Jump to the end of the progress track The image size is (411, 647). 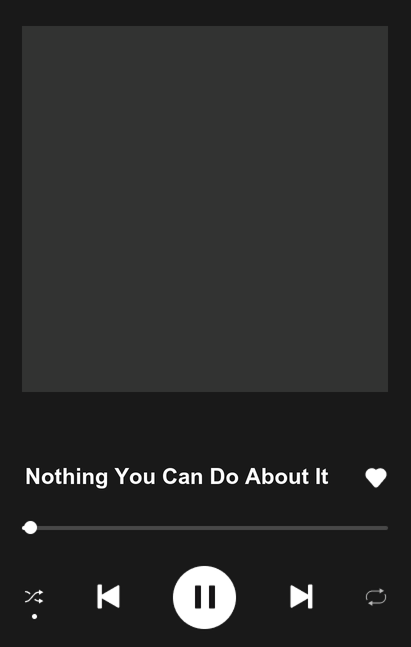point(386,528)
